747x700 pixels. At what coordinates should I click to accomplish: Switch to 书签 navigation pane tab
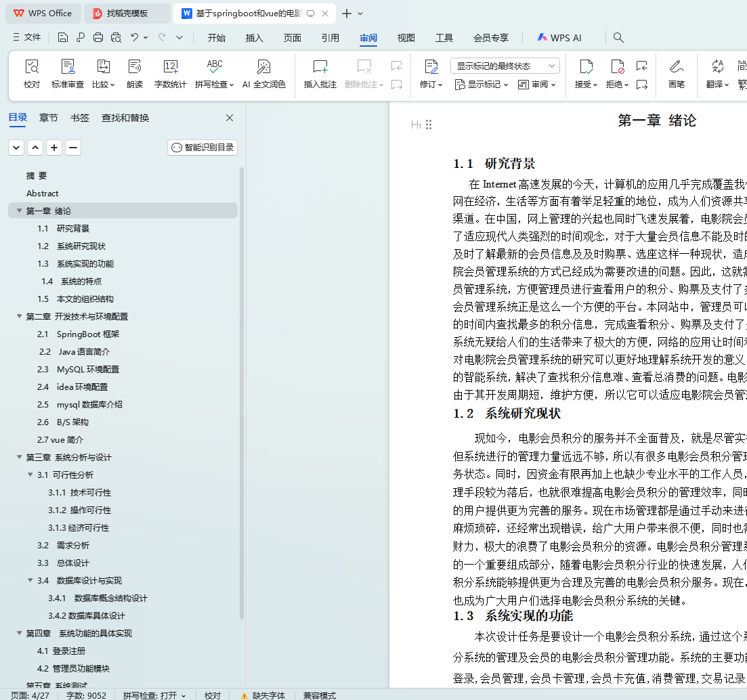point(79,118)
